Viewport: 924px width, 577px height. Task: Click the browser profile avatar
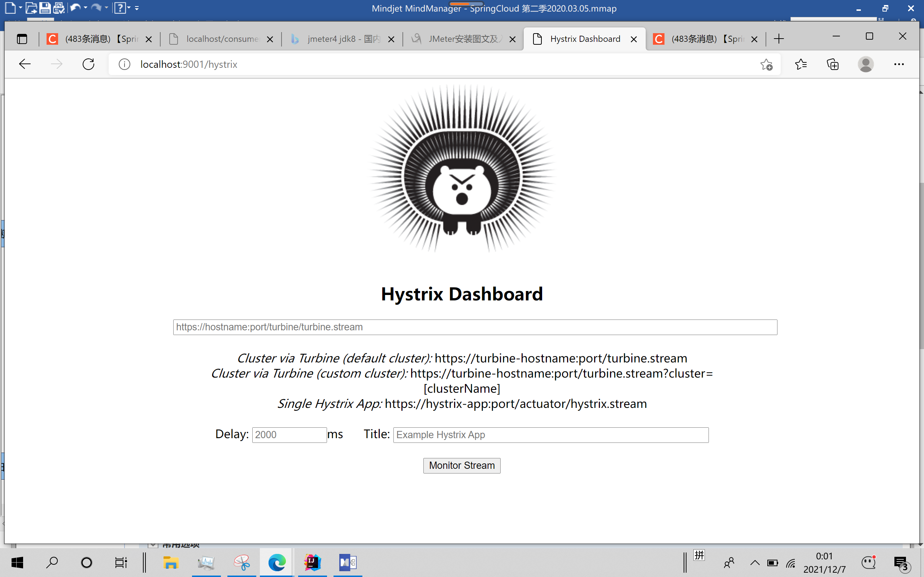pos(865,64)
